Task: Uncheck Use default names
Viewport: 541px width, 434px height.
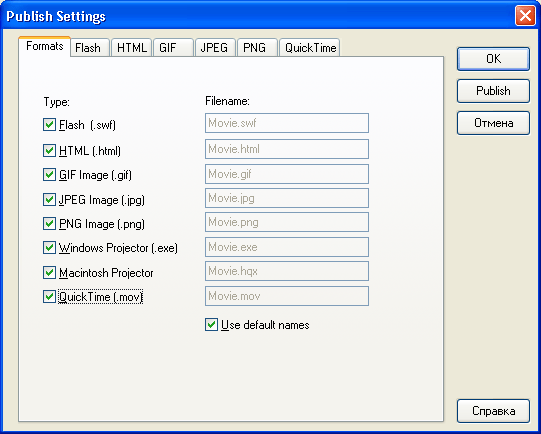Action: [211, 325]
